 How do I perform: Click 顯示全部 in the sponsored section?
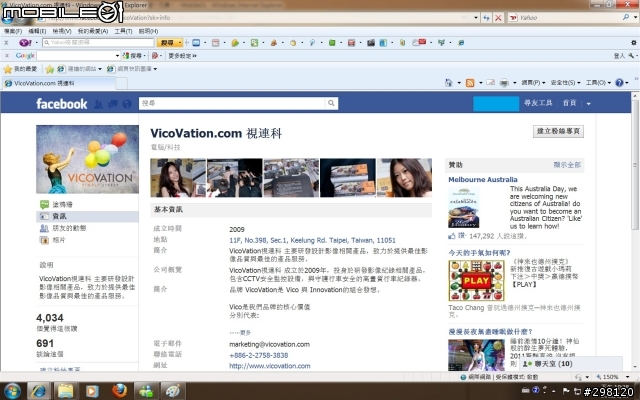567,165
